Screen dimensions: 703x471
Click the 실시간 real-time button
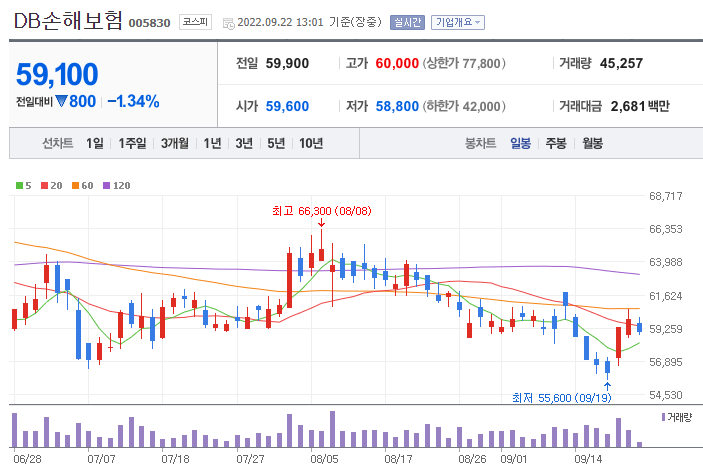pos(407,22)
